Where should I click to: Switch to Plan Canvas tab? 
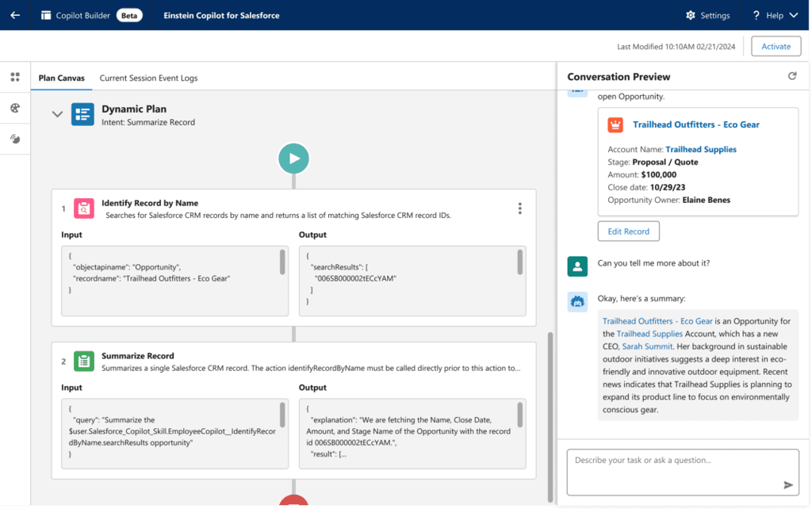point(61,78)
